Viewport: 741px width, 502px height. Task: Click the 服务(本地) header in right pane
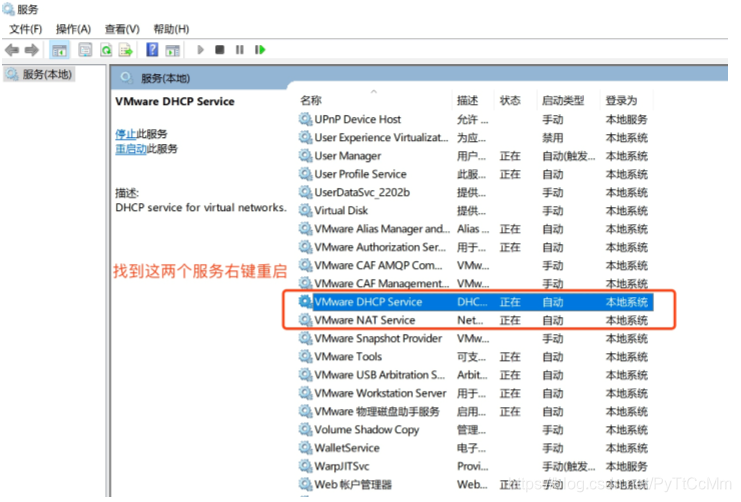point(165,78)
